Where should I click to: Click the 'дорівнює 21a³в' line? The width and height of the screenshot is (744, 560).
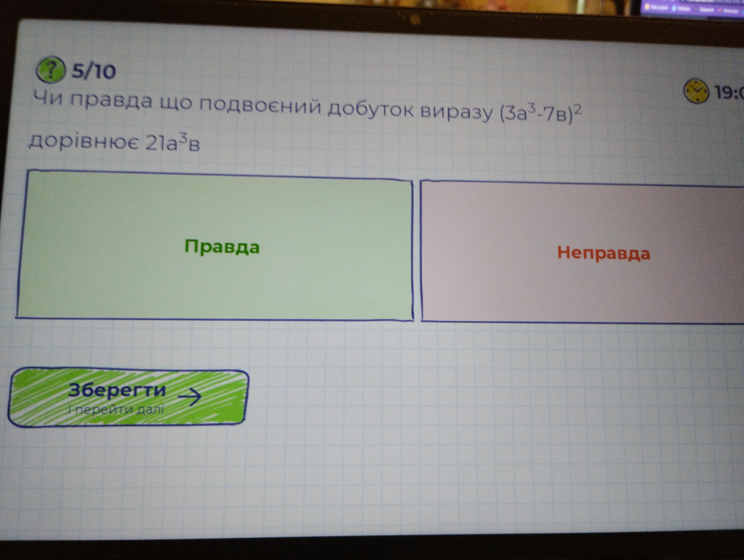114,143
